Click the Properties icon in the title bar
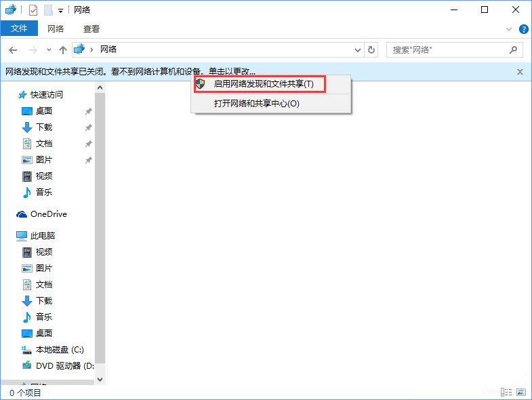 (x=33, y=10)
